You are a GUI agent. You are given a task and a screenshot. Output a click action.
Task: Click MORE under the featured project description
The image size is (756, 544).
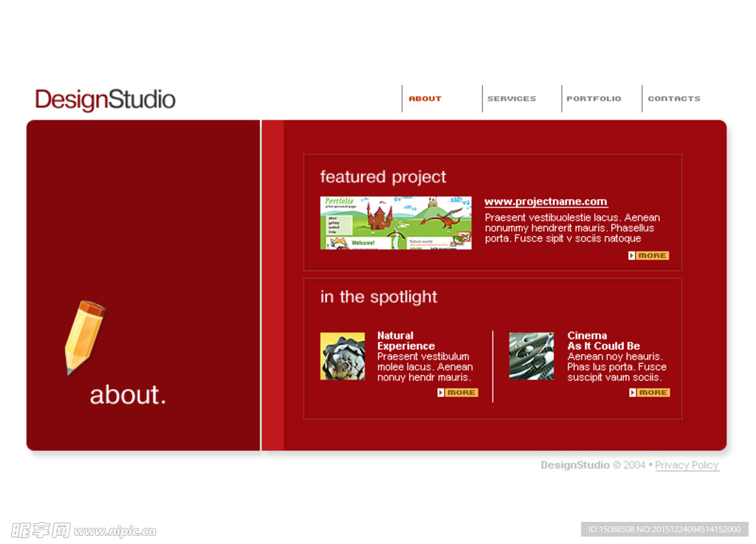click(648, 255)
